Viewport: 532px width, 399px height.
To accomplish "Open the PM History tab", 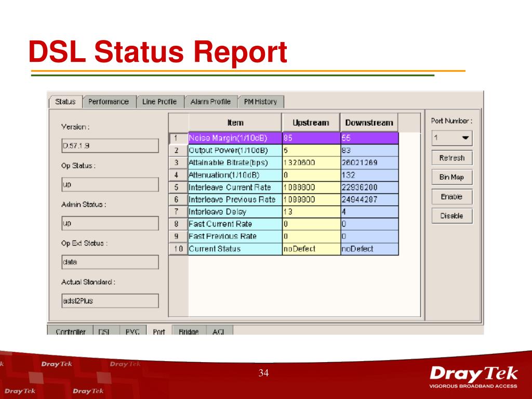I will click(x=261, y=101).
